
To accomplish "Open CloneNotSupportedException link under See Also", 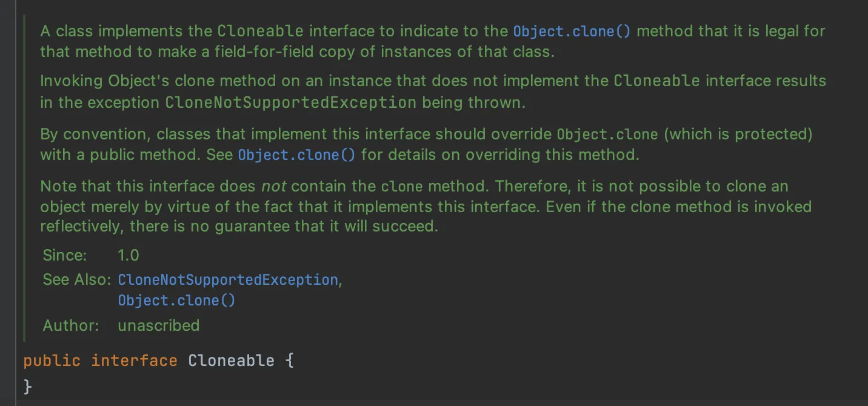I will pos(228,280).
